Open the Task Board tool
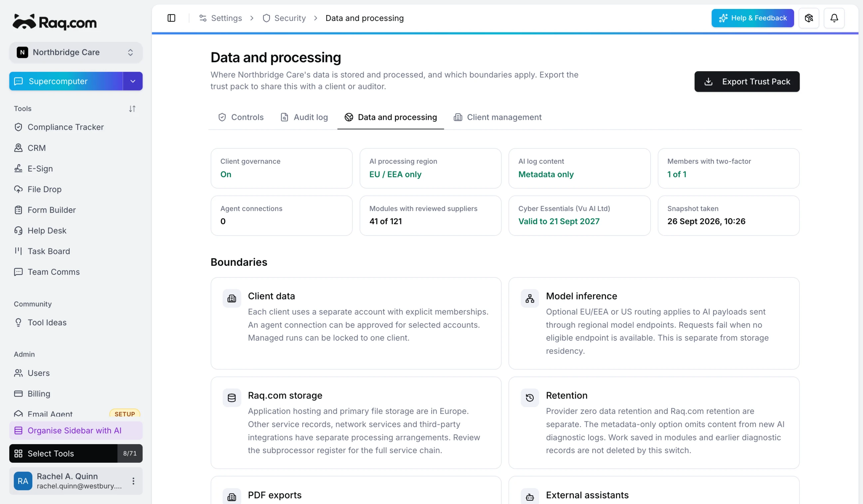 point(76,251)
